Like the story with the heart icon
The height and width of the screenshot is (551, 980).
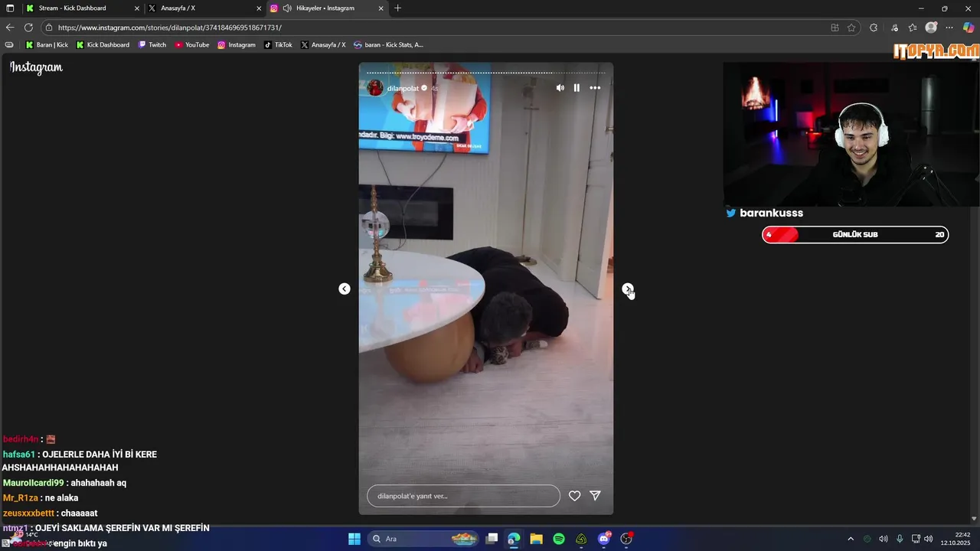pyautogui.click(x=574, y=496)
